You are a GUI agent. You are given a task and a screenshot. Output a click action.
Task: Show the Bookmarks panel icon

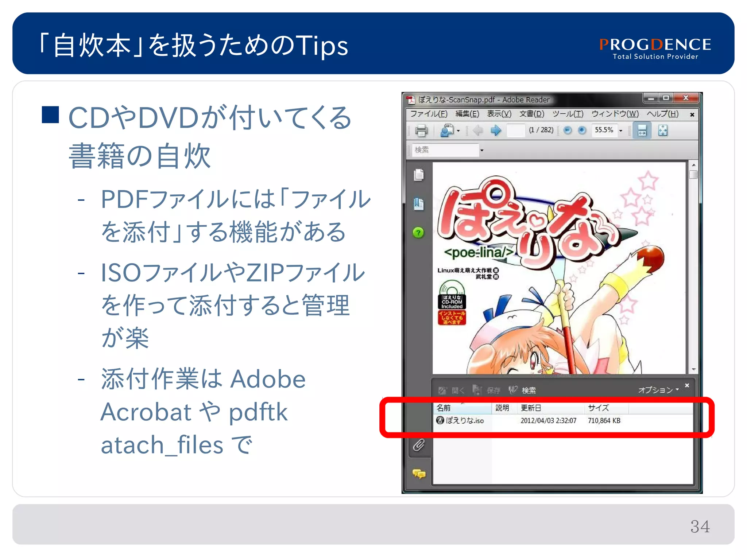coord(419,204)
